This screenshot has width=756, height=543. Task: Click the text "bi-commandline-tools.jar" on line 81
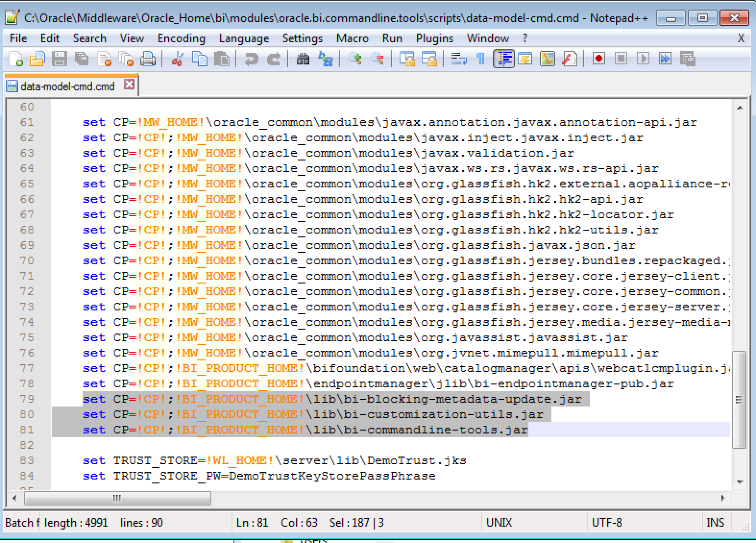tap(436, 430)
